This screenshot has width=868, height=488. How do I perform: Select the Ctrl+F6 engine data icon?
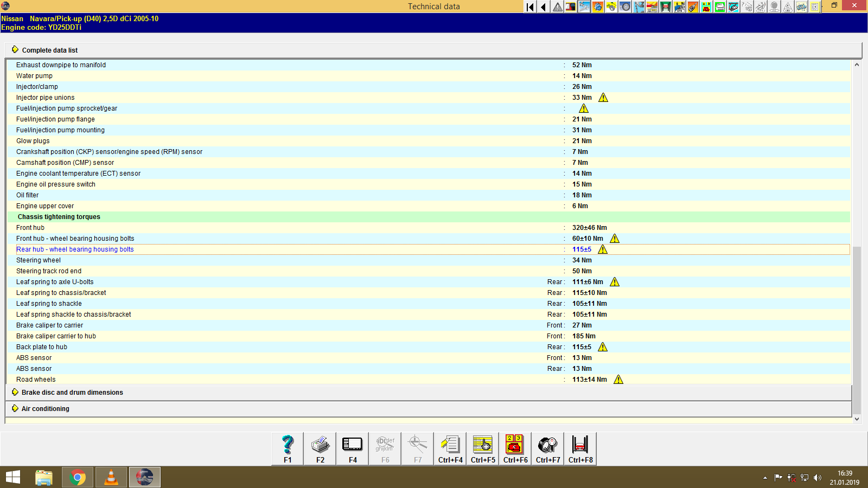tap(515, 446)
